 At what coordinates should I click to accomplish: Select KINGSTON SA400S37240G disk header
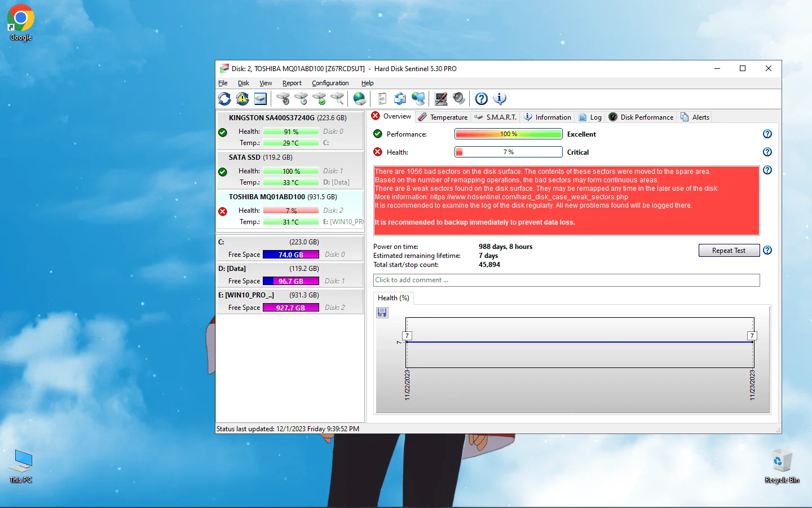pos(288,118)
